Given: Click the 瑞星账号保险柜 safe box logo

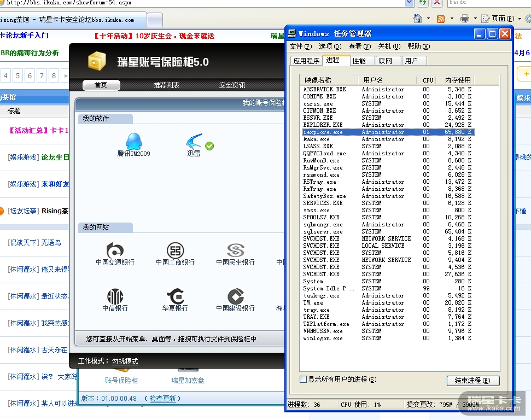Looking at the screenshot, I should pos(97,61).
